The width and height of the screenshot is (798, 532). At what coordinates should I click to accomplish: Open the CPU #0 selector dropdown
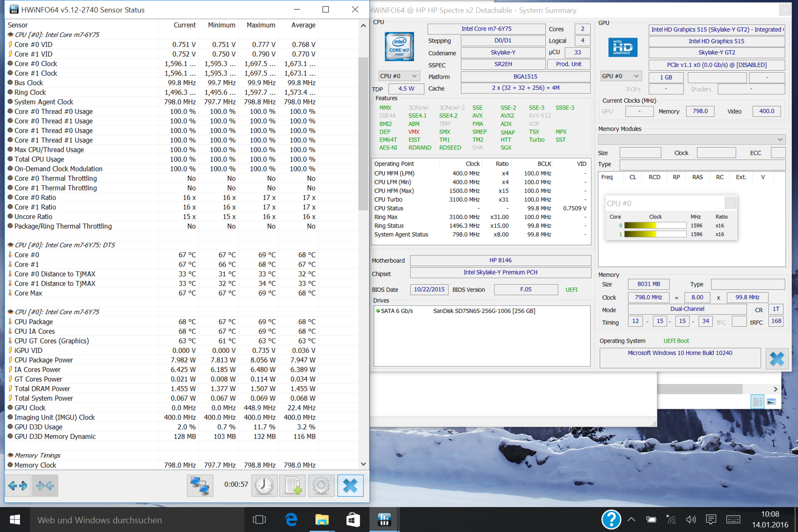pos(399,76)
